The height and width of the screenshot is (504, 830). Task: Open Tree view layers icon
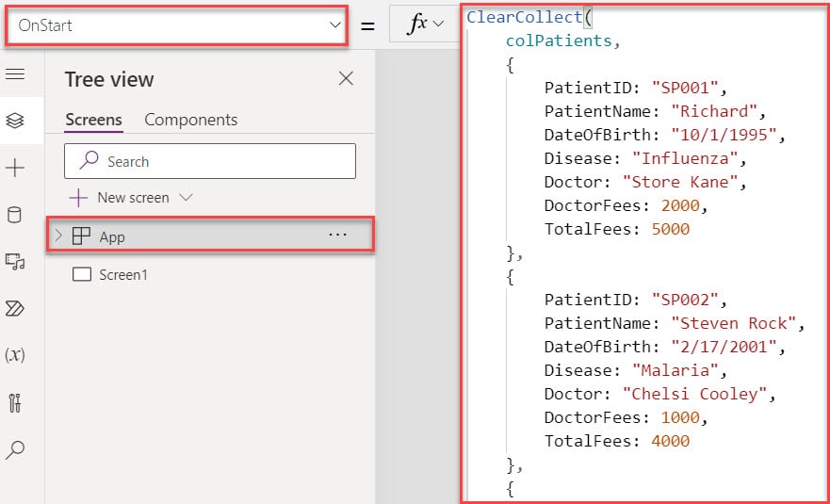[15, 121]
